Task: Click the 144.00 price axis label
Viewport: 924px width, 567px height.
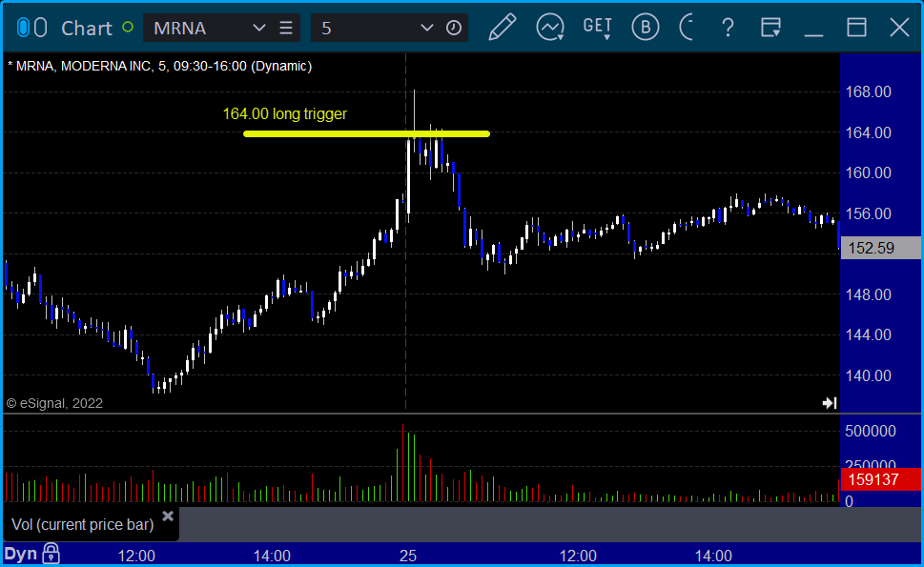Action: [x=868, y=335]
